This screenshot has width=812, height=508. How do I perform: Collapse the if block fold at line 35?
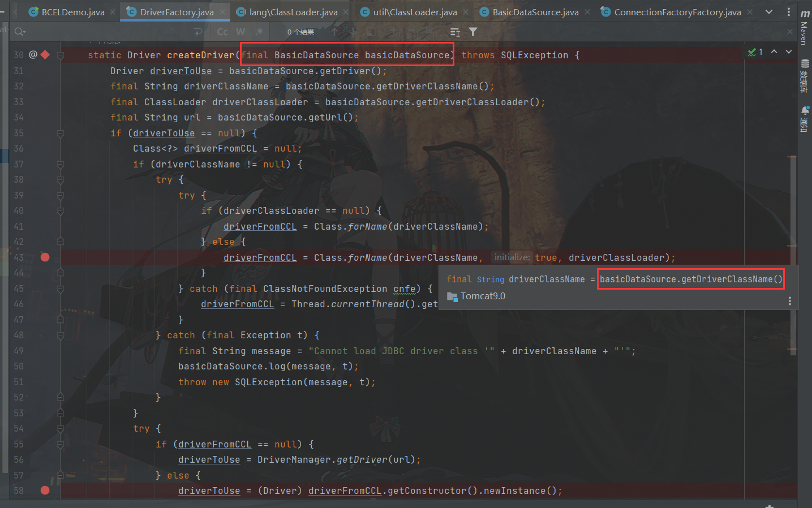61,134
